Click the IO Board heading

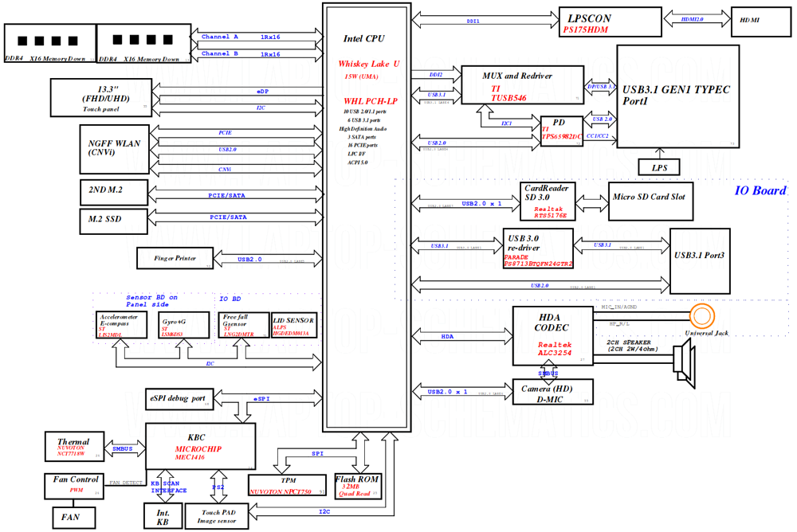[x=760, y=190]
